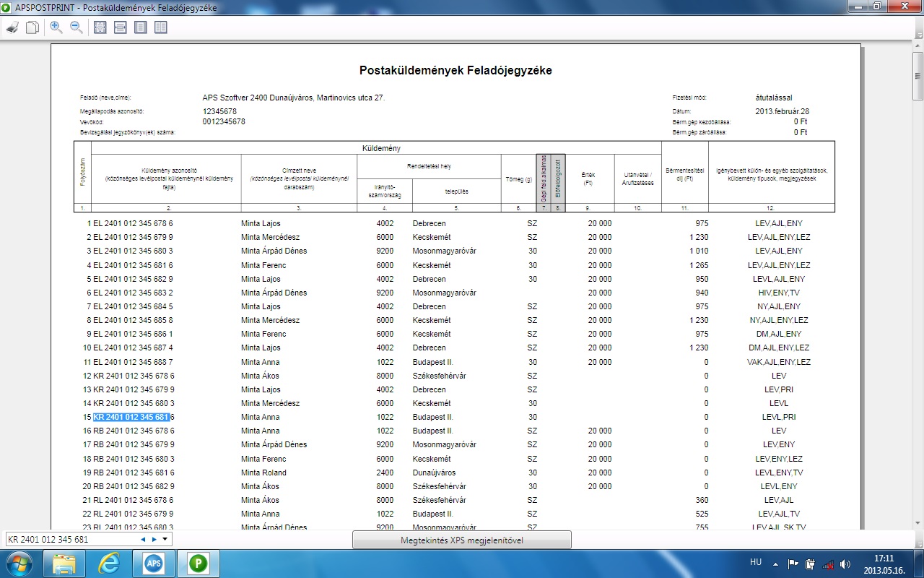Open network status tray icon
This screenshot has height=578, width=924.
pos(827,564)
